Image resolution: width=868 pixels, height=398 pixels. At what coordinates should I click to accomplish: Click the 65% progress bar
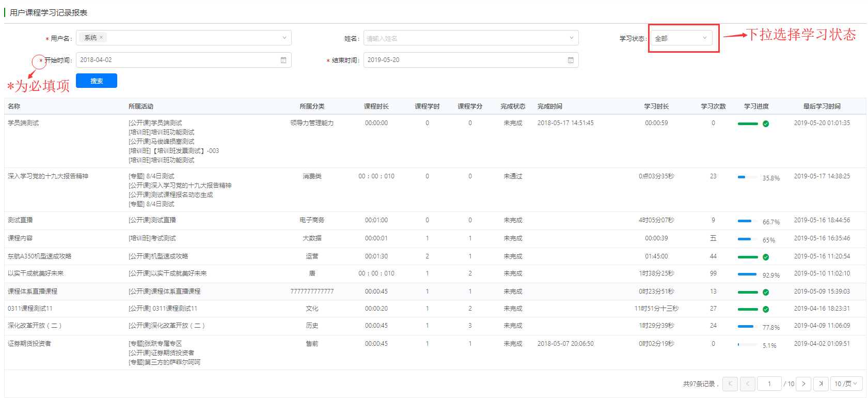[748, 239]
